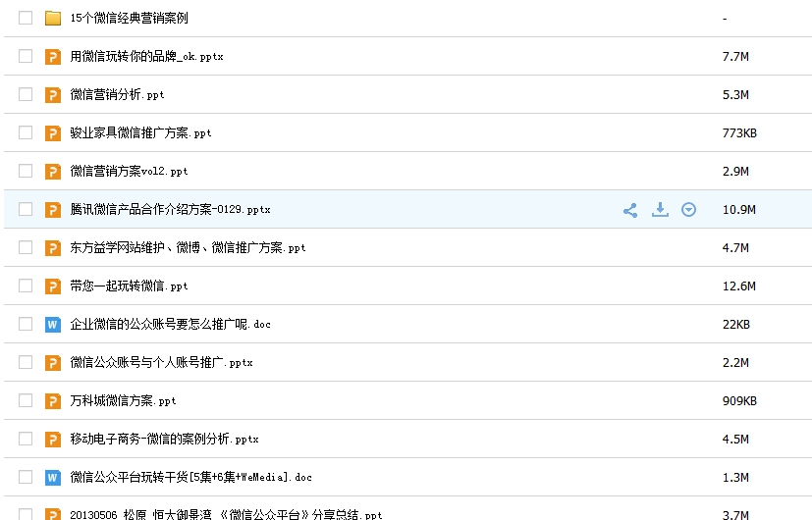Select checkbox for 万科城微信方案.ppt
812x520 pixels.
tap(26, 400)
